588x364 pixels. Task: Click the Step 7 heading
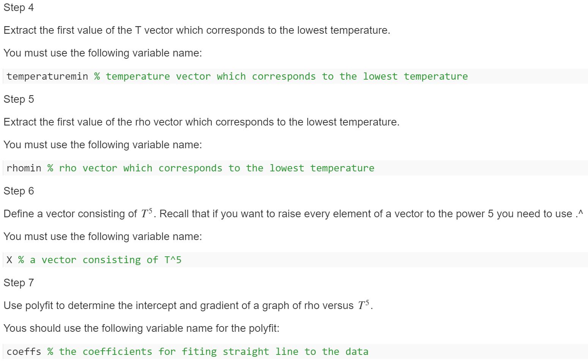[x=19, y=283]
